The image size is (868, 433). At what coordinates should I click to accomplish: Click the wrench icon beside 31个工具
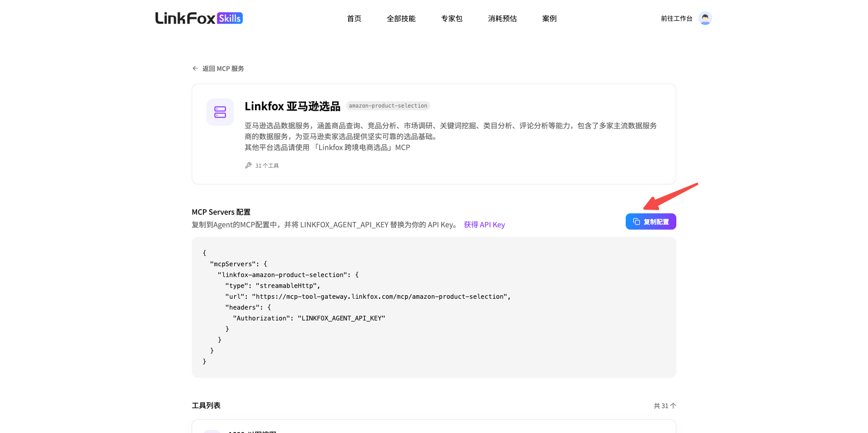click(248, 165)
